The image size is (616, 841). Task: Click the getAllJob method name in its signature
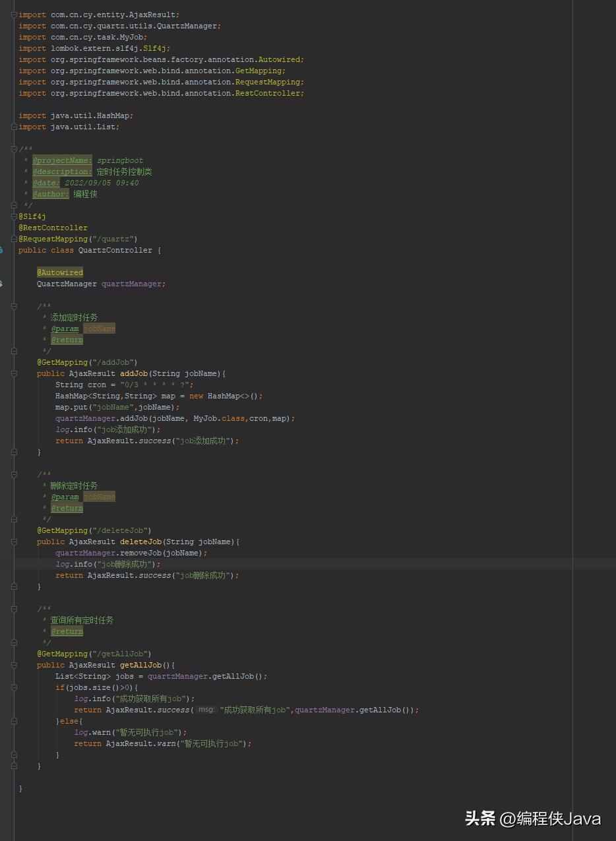point(140,665)
